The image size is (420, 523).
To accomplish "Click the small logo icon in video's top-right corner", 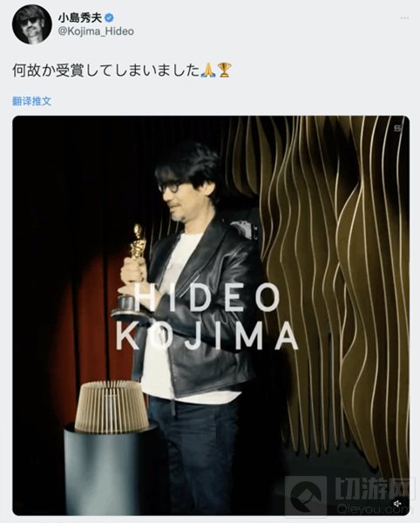I will 397,127.
